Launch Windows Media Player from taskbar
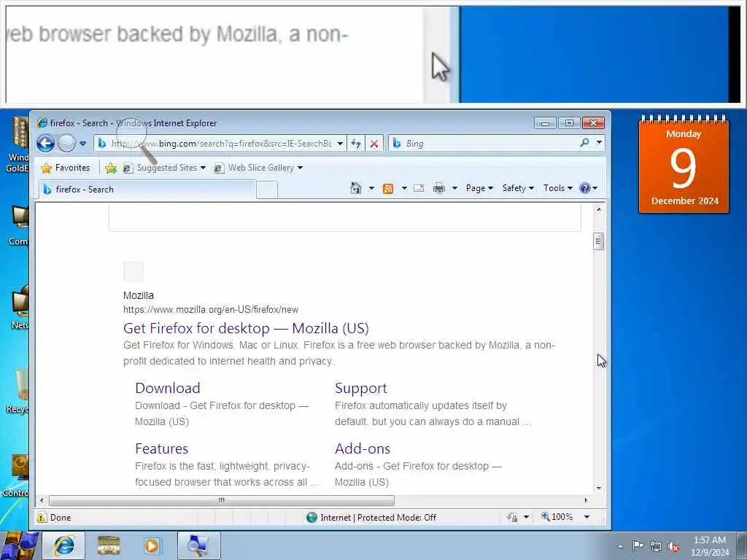 click(x=152, y=545)
